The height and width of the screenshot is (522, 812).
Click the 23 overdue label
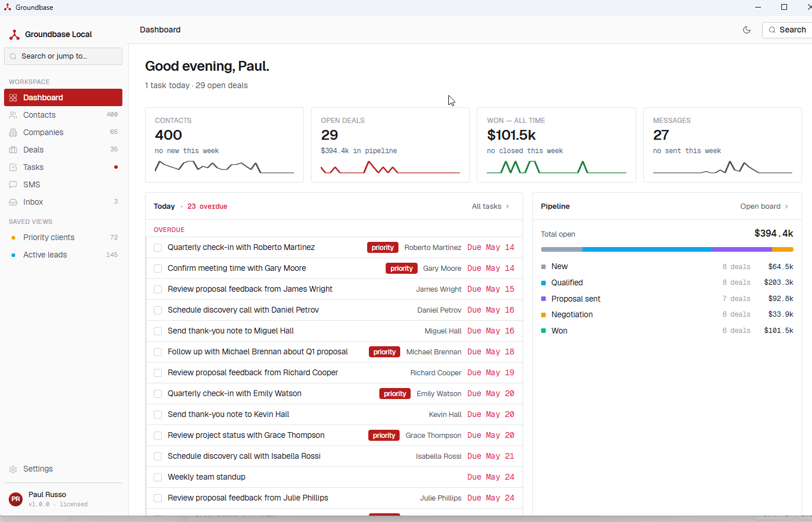[x=207, y=206]
